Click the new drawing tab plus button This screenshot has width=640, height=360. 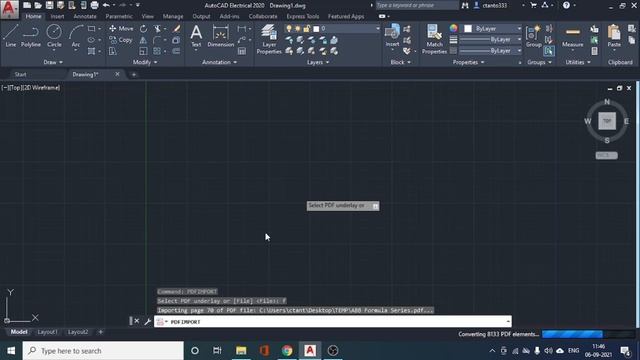[133, 75]
